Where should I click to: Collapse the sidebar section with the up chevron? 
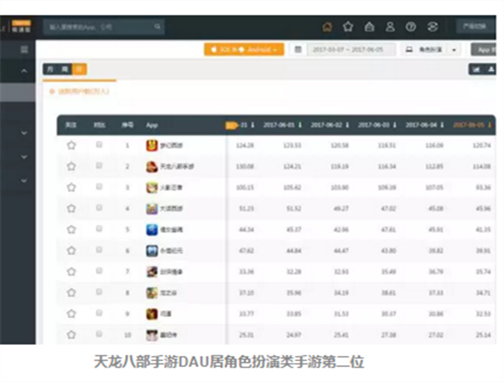click(24, 71)
